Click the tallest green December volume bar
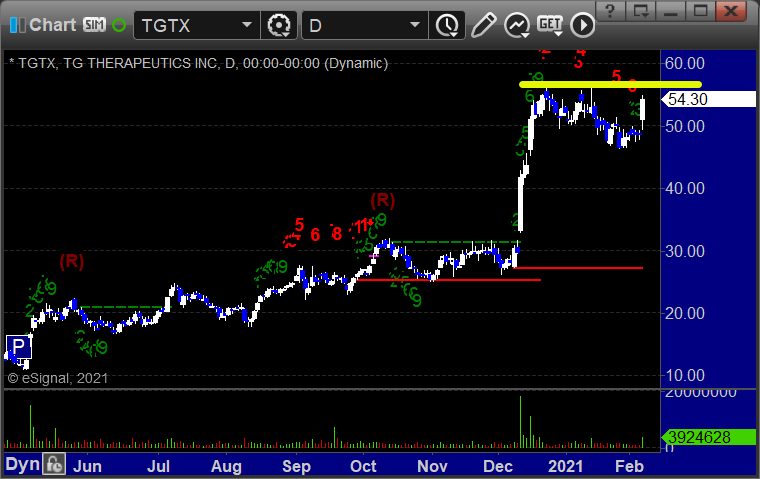Image resolution: width=760 pixels, height=479 pixels. pyautogui.click(x=521, y=422)
